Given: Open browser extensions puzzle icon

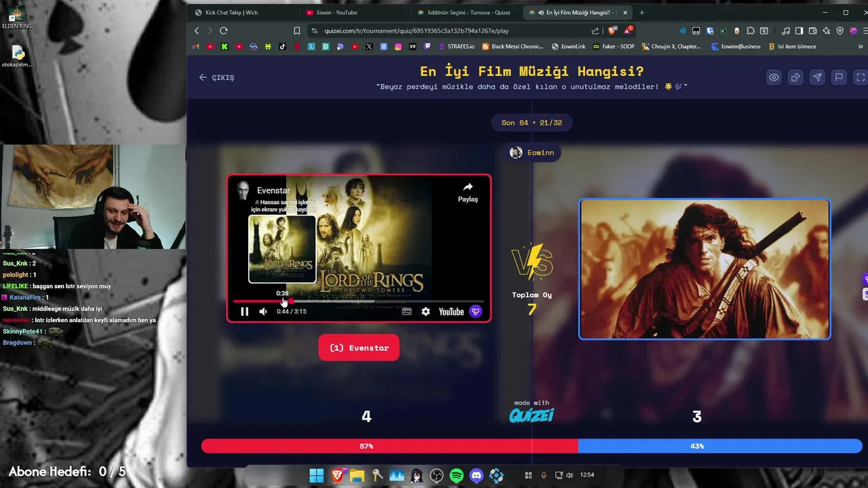Looking at the screenshot, I should tap(751, 30).
